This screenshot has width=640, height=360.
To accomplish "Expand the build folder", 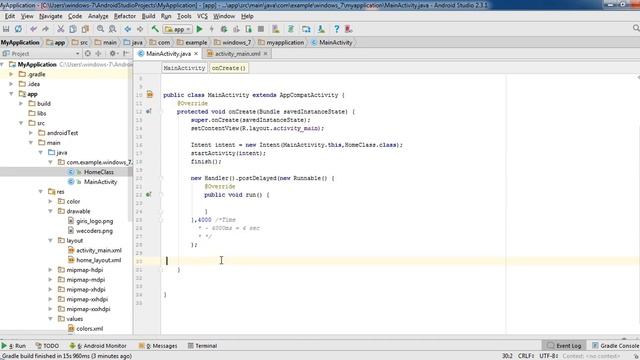I will pyautogui.click(x=21, y=104).
